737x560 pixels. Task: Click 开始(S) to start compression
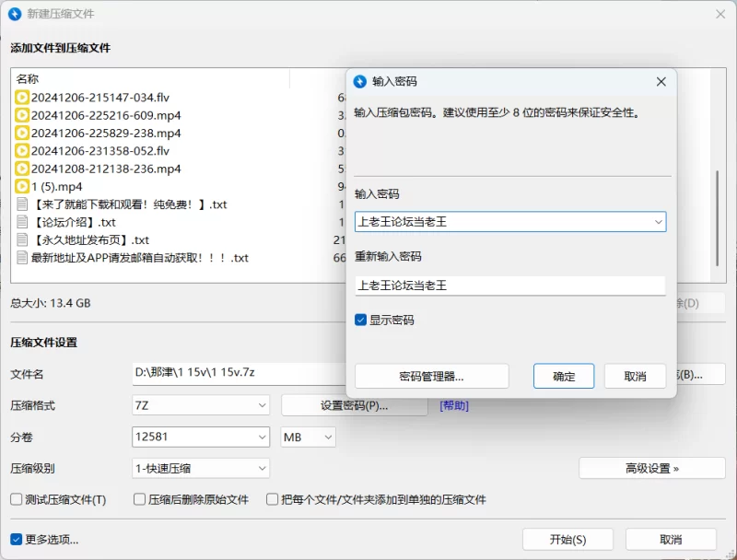[567, 540]
